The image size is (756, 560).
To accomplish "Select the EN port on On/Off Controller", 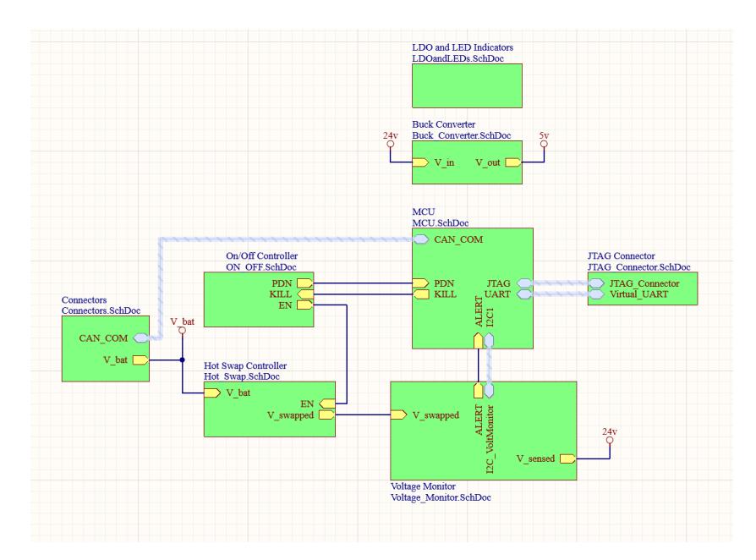I will click(x=304, y=305).
